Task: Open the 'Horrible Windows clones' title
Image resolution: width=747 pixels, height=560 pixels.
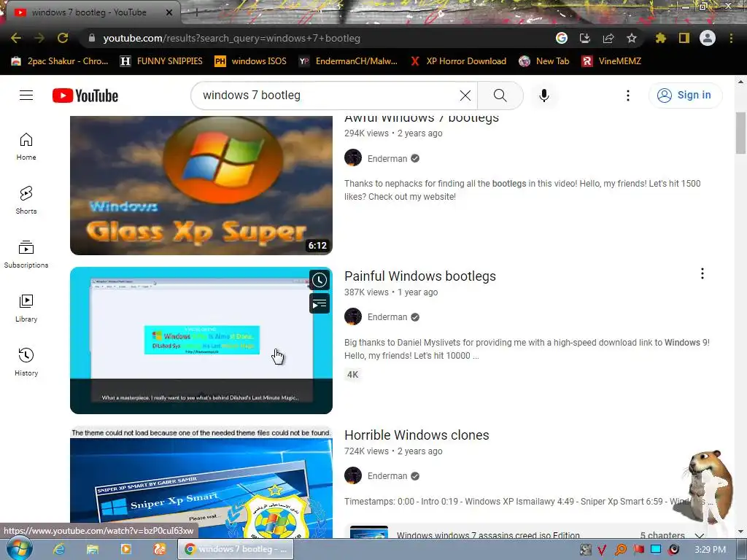Action: [417, 435]
